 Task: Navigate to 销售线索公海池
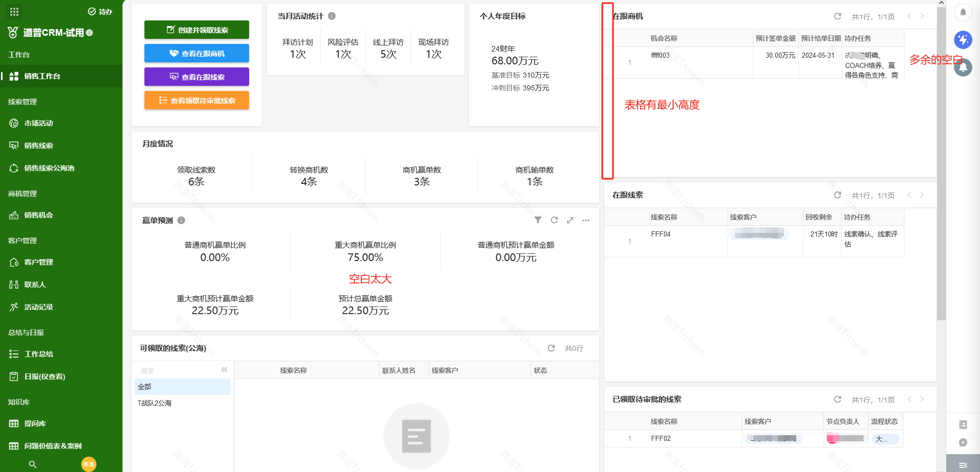pyautogui.click(x=61, y=168)
